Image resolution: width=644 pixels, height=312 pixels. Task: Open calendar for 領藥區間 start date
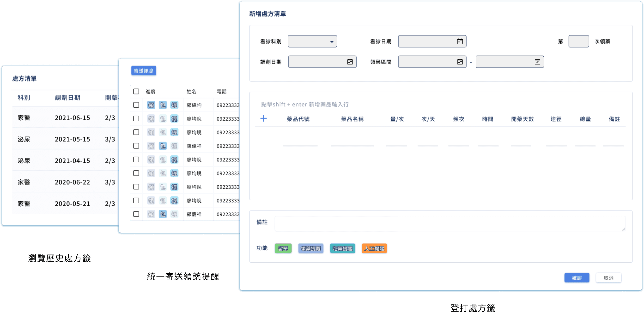[x=460, y=62]
